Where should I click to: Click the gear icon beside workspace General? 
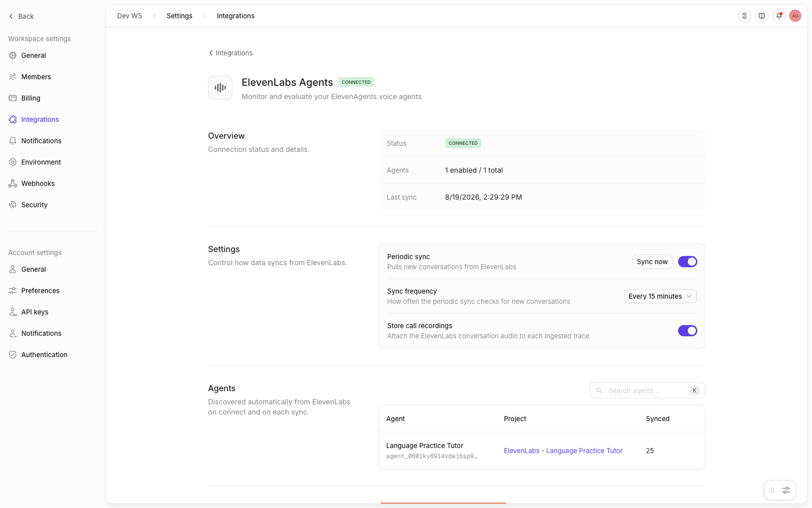pos(13,55)
